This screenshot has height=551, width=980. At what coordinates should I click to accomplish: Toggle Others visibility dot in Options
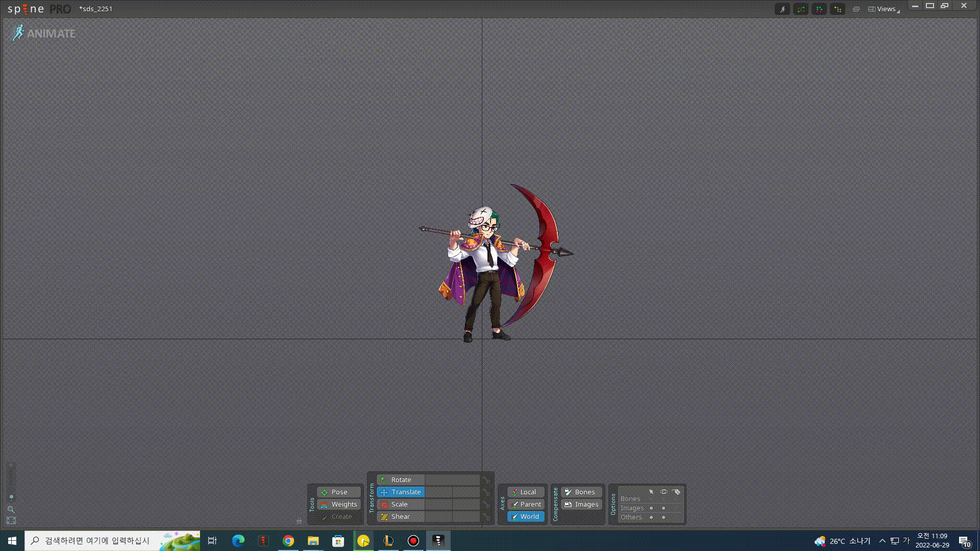tap(664, 517)
